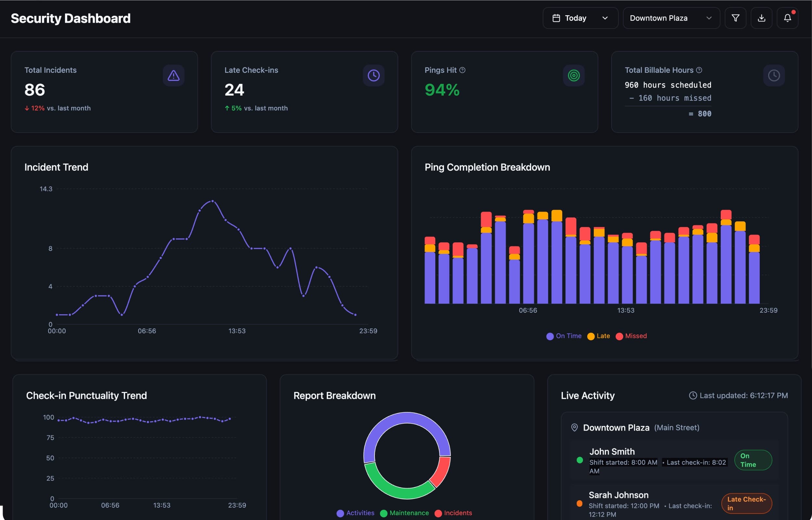The width and height of the screenshot is (812, 520).
Task: Click John Smith's On Time status badge
Action: coord(753,460)
